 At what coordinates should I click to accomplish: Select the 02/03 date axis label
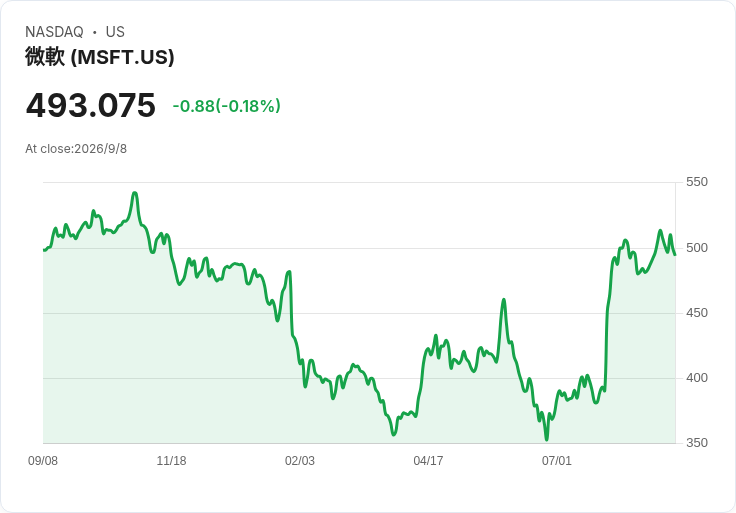coord(300,461)
